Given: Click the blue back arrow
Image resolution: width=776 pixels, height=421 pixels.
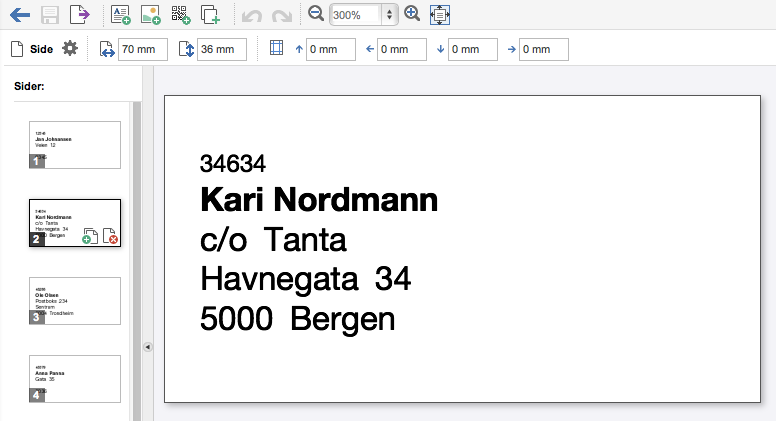Looking at the screenshot, I should 19,14.
